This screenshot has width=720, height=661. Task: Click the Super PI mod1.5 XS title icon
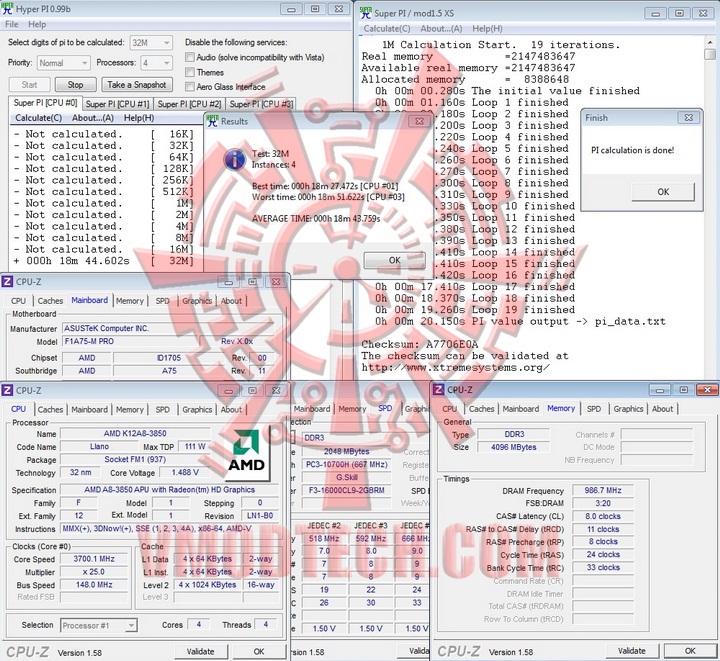coord(366,12)
